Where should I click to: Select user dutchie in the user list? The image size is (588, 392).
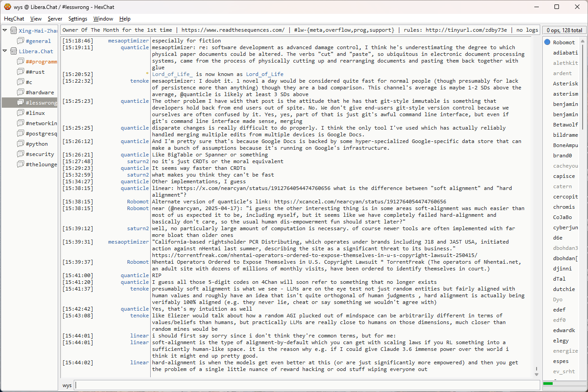(563, 289)
